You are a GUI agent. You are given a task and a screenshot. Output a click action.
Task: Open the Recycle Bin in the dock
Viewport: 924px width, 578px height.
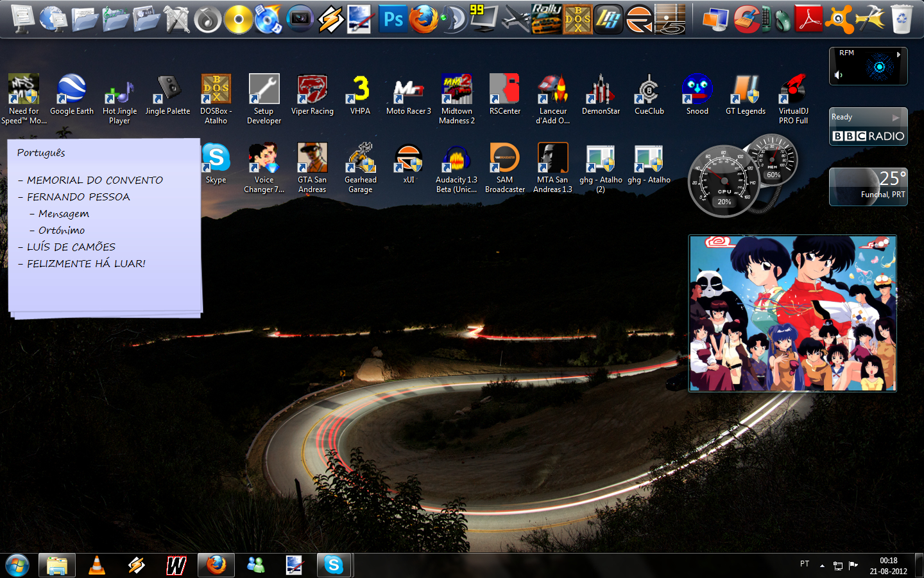click(x=902, y=19)
